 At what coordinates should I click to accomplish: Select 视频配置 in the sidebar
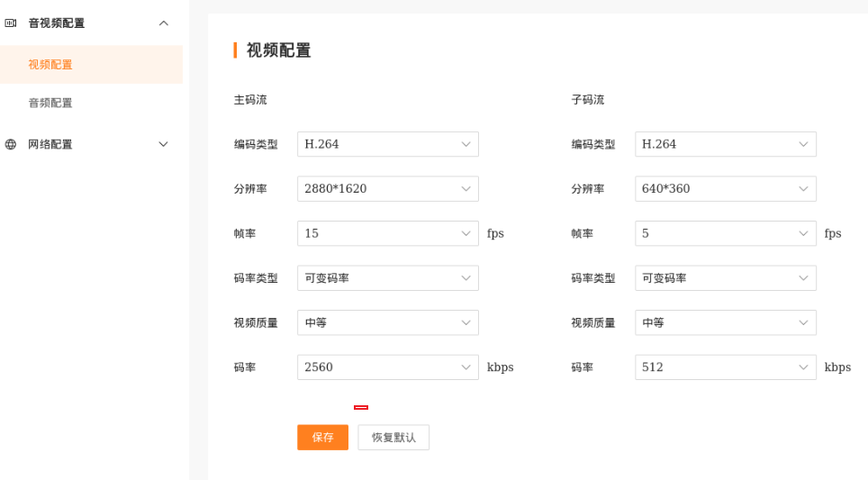click(x=50, y=65)
